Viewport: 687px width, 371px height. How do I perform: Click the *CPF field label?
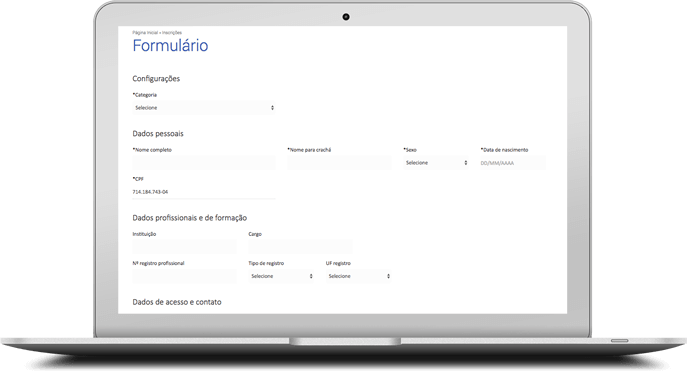pos(138,179)
